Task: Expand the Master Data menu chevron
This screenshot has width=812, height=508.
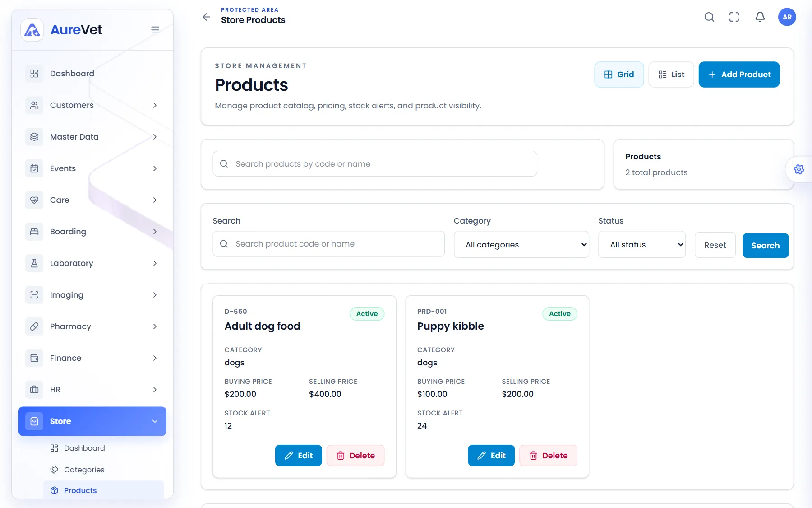Action: tap(155, 137)
